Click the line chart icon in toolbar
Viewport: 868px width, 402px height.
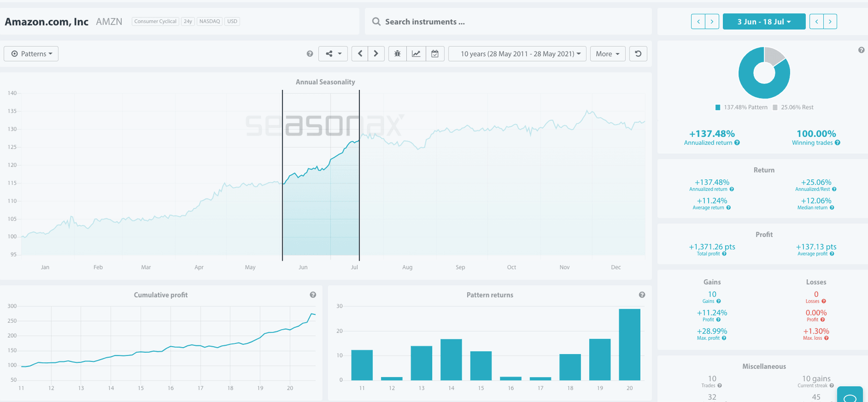(416, 54)
